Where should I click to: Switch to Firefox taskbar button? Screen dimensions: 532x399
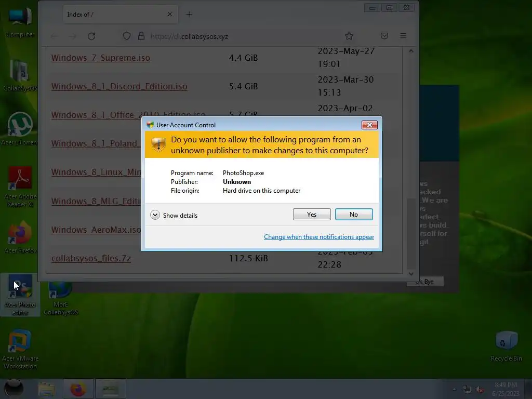(x=78, y=389)
